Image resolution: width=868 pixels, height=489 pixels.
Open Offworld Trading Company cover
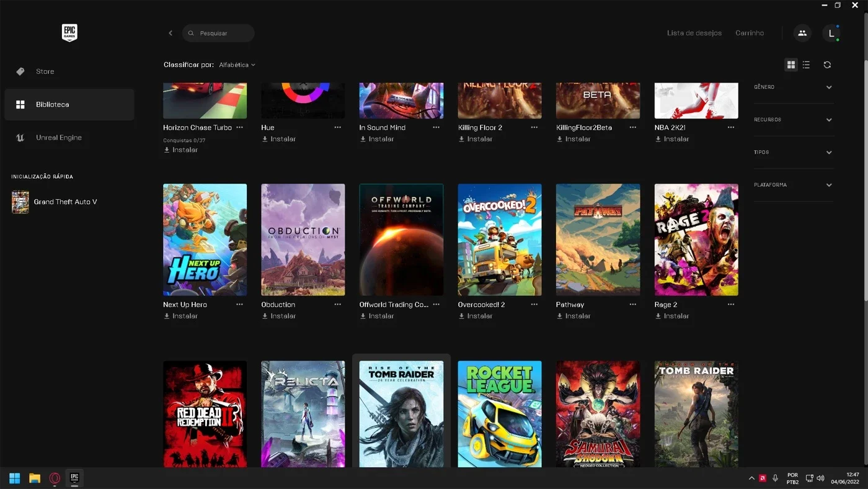pyautogui.click(x=401, y=240)
